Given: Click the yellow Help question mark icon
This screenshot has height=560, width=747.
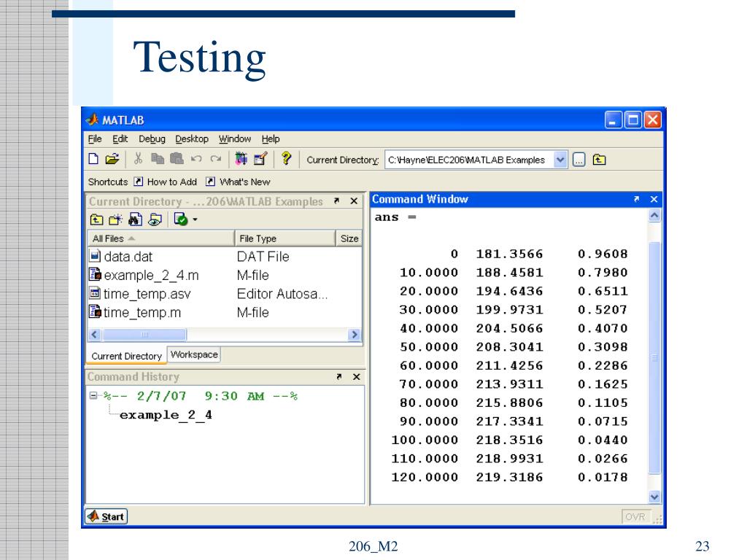Looking at the screenshot, I should [286, 158].
